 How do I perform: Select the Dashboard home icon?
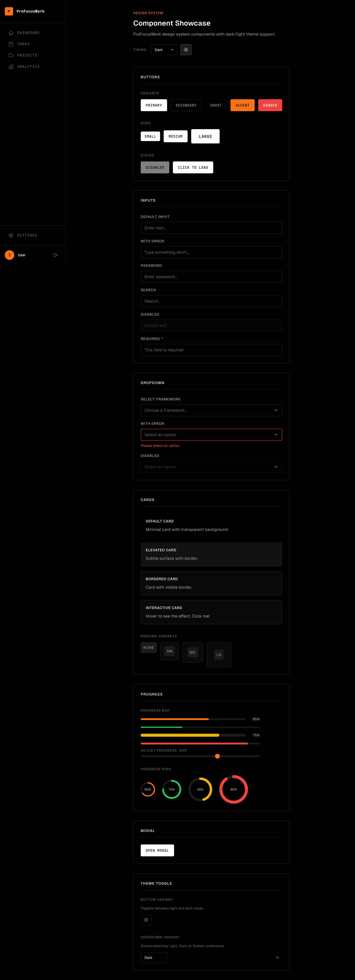[11, 33]
